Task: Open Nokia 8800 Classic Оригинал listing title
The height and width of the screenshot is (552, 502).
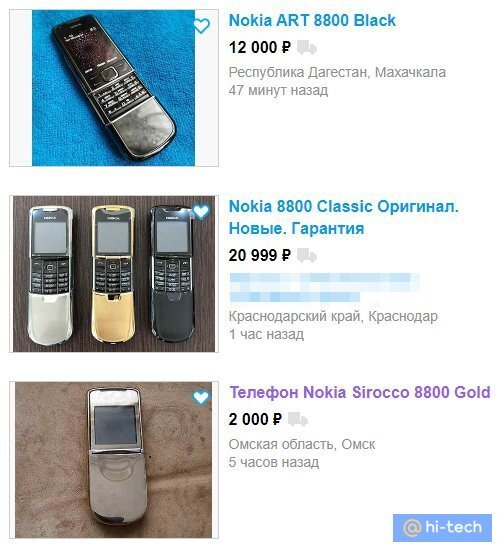Action: pos(344,217)
